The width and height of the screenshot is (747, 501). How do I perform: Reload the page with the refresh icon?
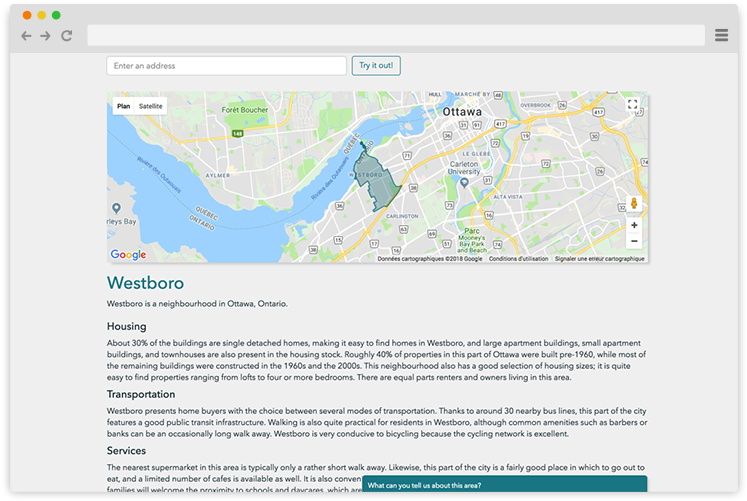tap(66, 36)
